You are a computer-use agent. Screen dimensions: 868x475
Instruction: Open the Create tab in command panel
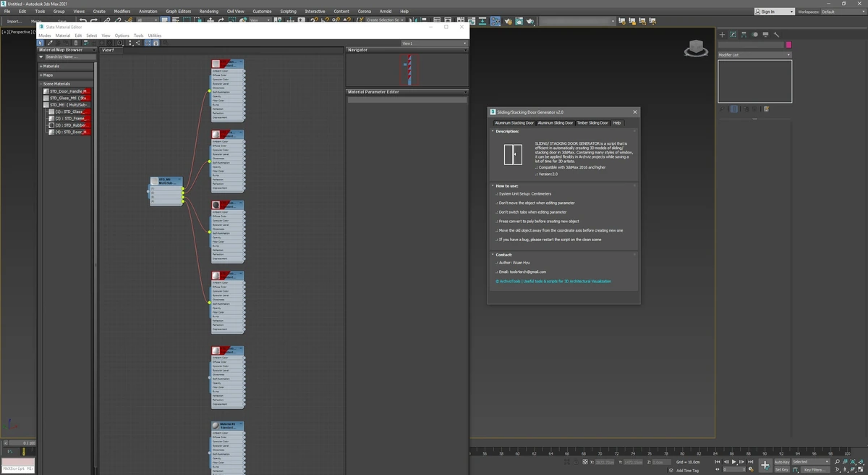tap(722, 34)
